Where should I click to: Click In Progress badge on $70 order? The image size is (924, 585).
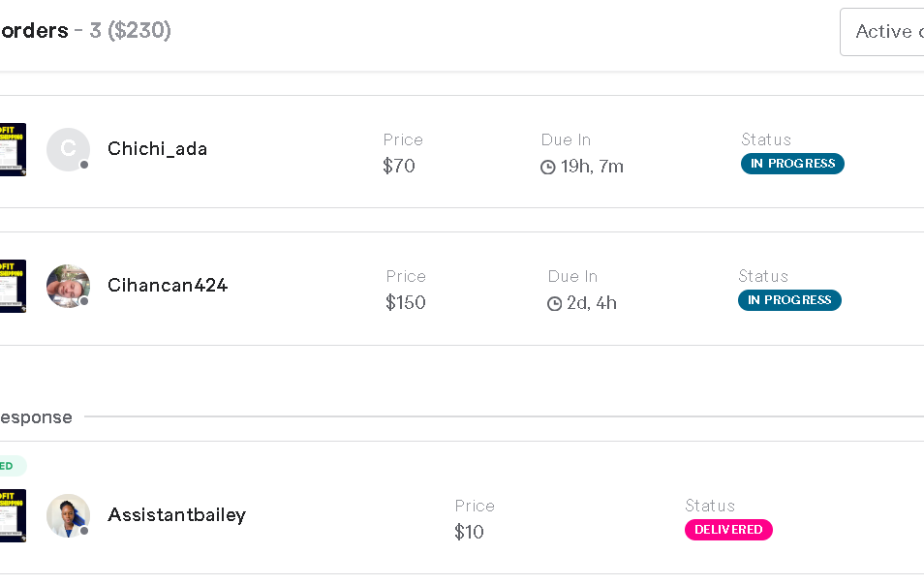[x=792, y=164]
